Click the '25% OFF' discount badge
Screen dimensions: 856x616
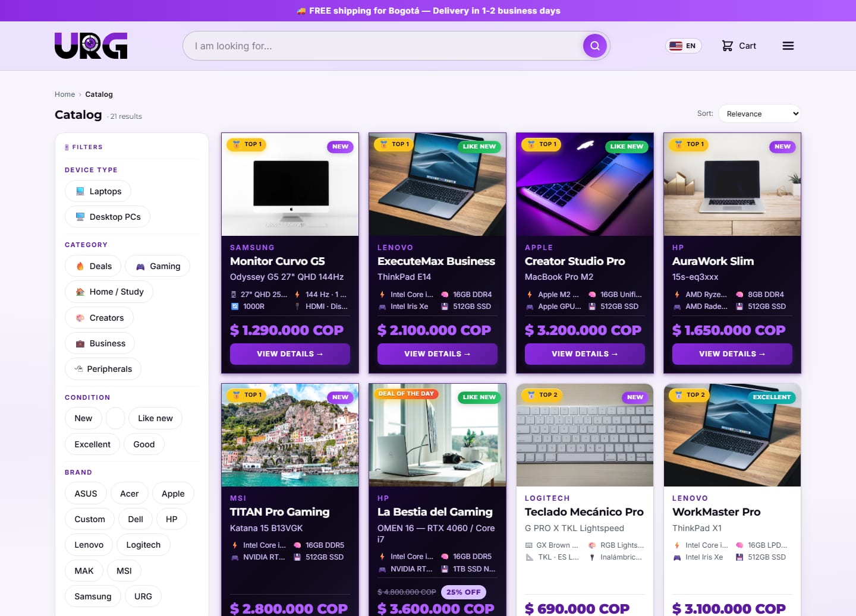(464, 592)
